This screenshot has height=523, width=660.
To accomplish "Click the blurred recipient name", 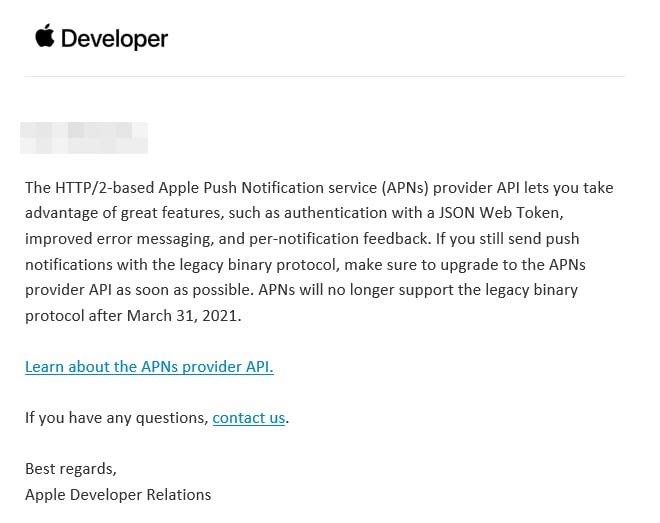I will [84, 138].
